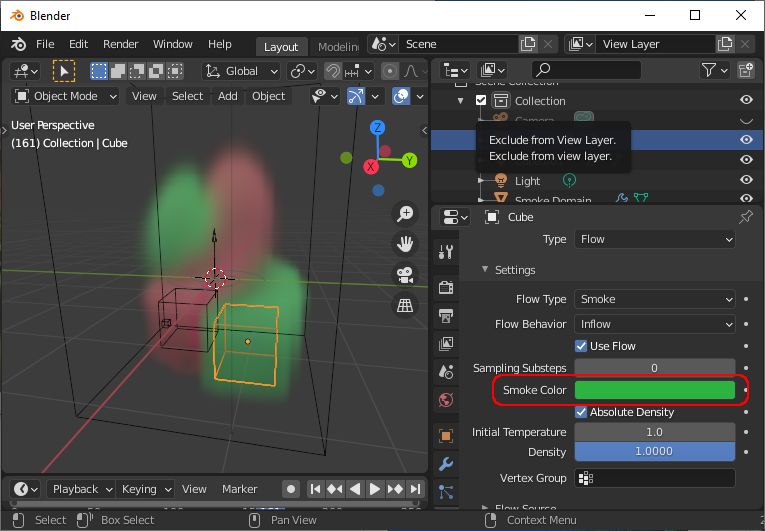Select the Tweak select tool icon

pos(64,71)
